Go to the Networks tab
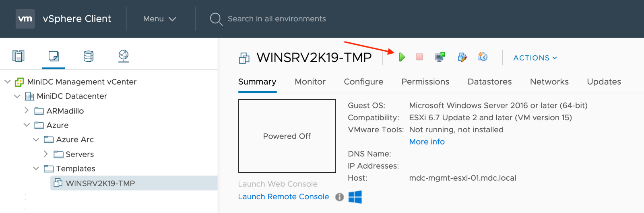Image resolution: width=644 pixels, height=213 pixels. click(x=549, y=82)
